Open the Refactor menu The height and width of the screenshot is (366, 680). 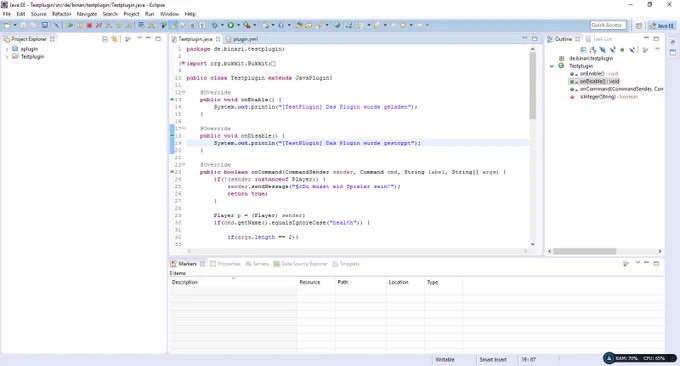pos(62,14)
